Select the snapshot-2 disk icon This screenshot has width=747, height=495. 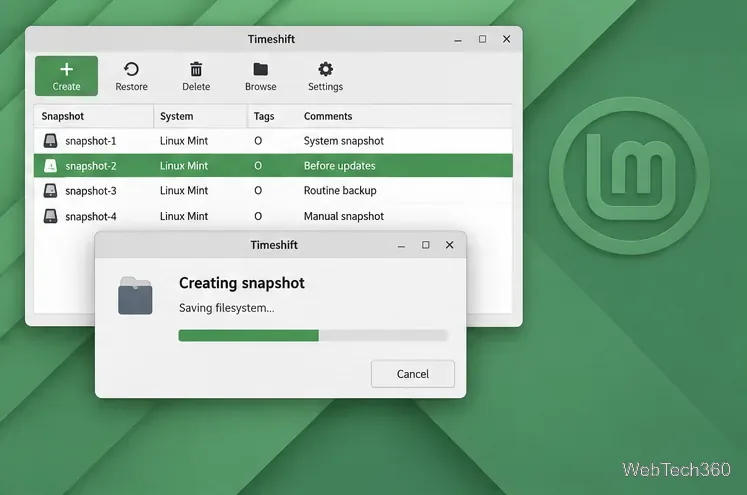pos(50,166)
